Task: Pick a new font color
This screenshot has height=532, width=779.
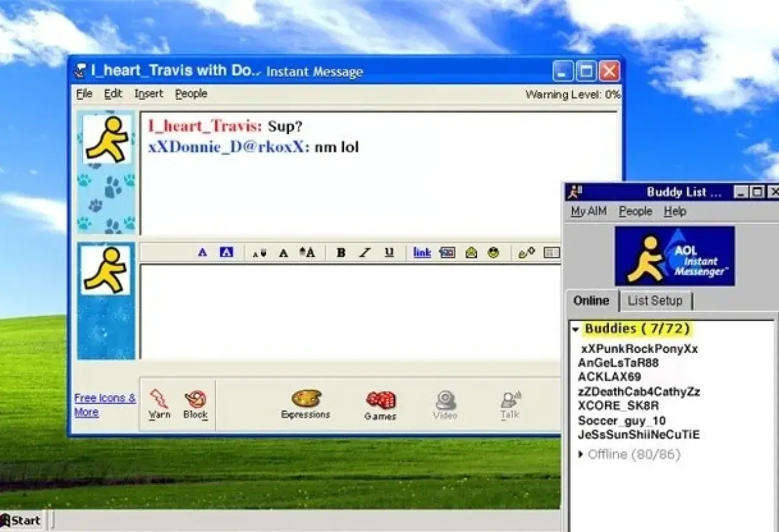Action: (202, 252)
